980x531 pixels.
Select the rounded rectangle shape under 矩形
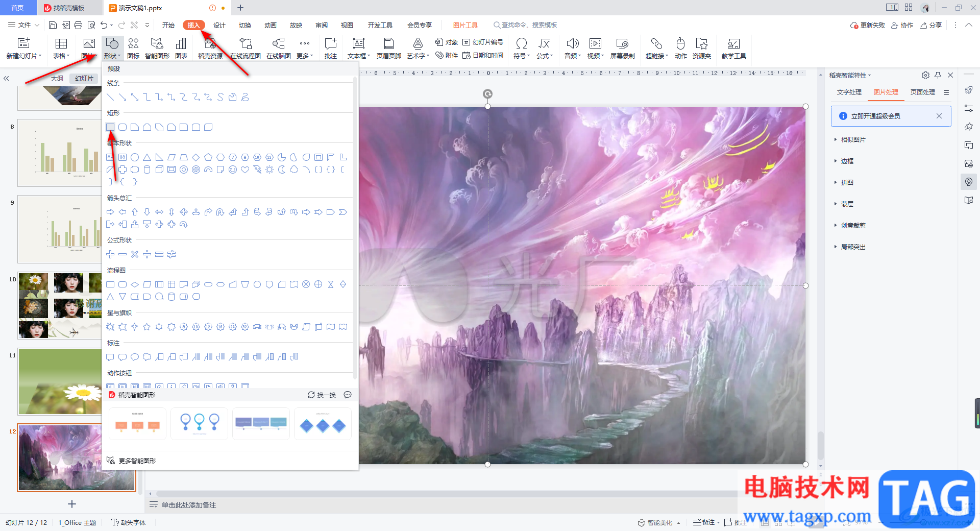(x=122, y=127)
